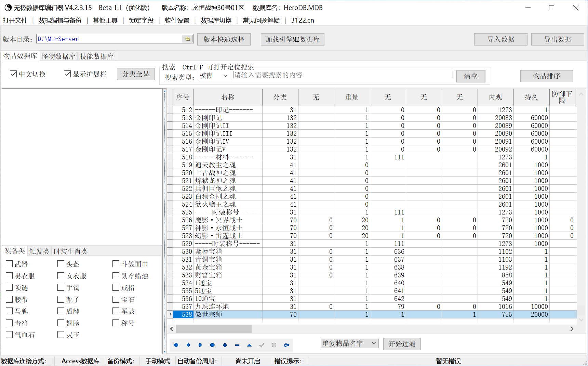Check the 头盔 category checkbox
Image resolution: width=588 pixels, height=366 pixels.
coord(61,264)
